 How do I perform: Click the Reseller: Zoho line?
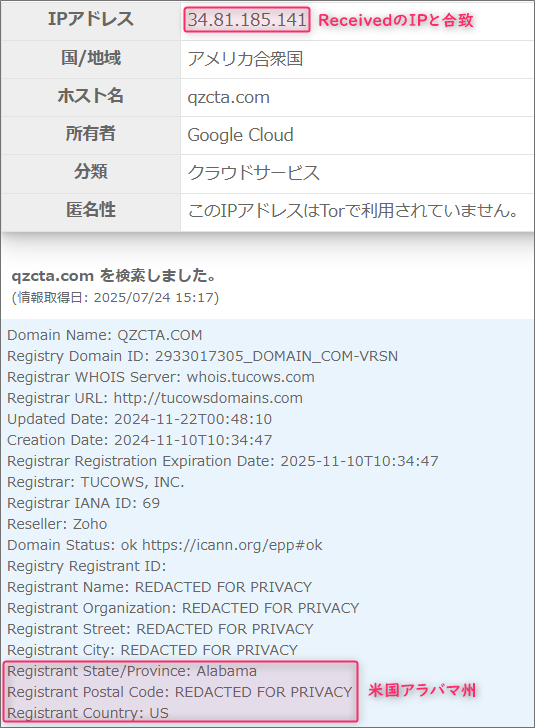tap(57, 524)
